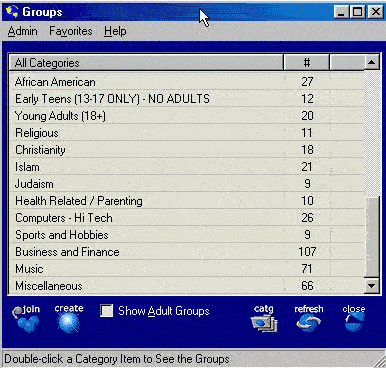Viewport: 386px width, 368px height.
Task: Click the All Categories column header
Action: (146, 63)
